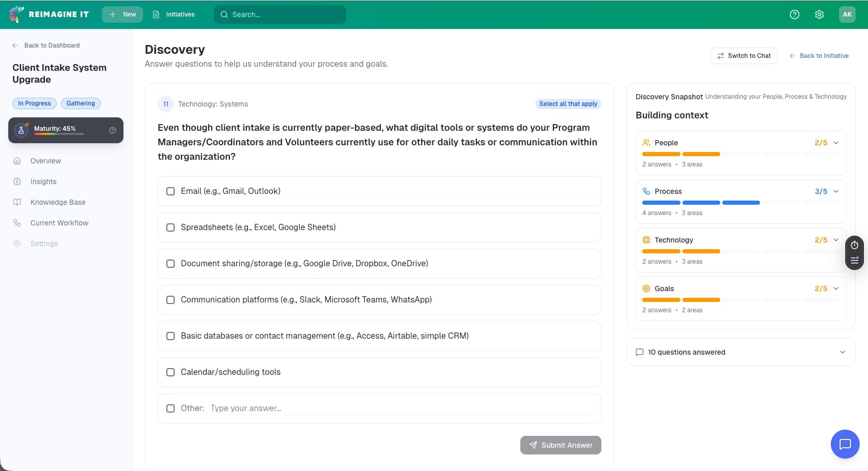This screenshot has height=471, width=868.
Task: Check the Calendar/scheduling tools option
Action: coord(171,372)
